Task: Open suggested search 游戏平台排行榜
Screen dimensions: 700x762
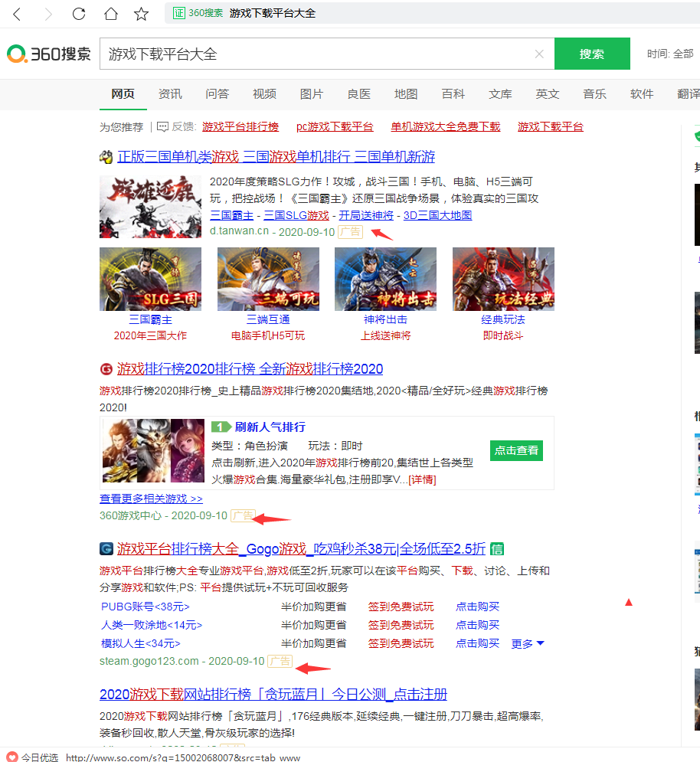Action: point(240,127)
